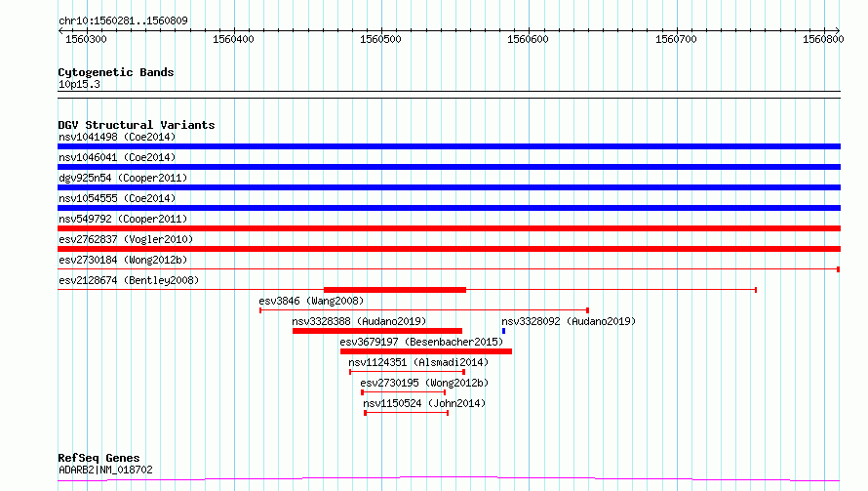The height and width of the screenshot is (491, 868).
Task: Select the blue bar under nsv1054555
Action: click(449, 208)
